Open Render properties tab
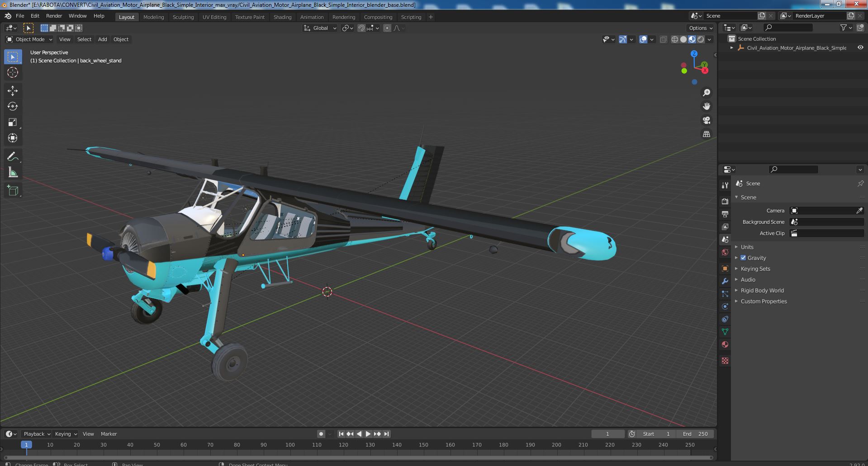The height and width of the screenshot is (466, 868). pos(725,201)
